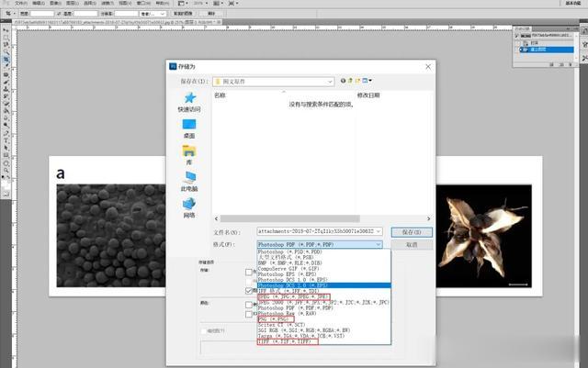Open the arrange documents icon in the top bar
The image size is (588, 368).
(x=218, y=3)
